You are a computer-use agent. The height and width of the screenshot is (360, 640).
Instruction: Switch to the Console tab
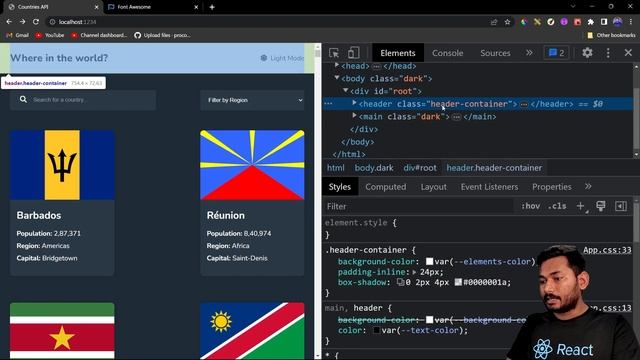(x=447, y=53)
